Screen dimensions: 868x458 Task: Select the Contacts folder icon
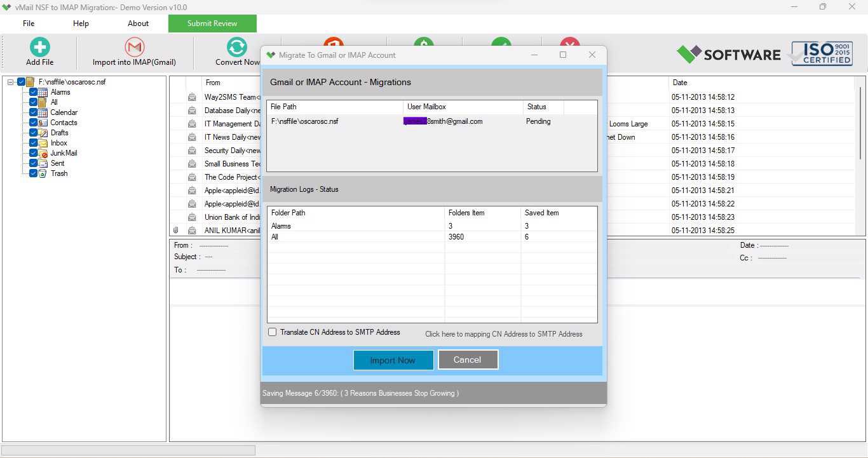click(x=43, y=123)
